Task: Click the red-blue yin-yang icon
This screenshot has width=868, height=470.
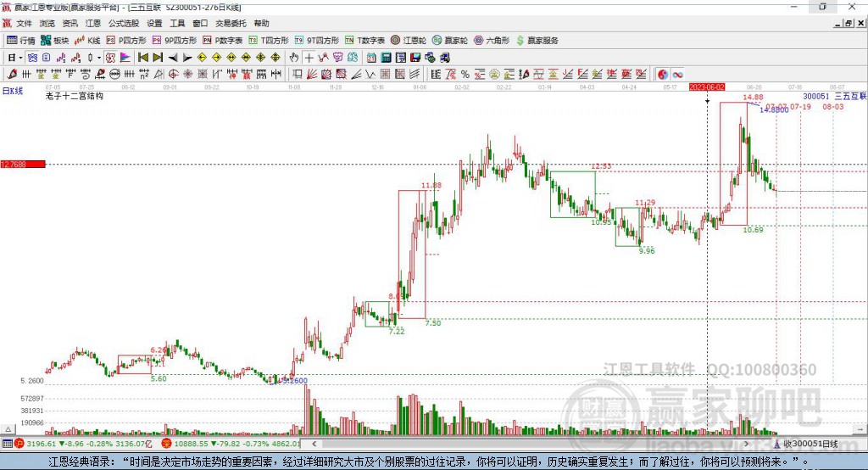Action: 663,75
